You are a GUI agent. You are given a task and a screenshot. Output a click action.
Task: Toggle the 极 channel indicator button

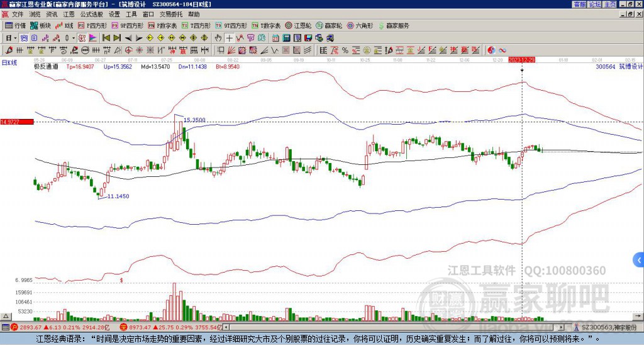[x=81, y=38]
